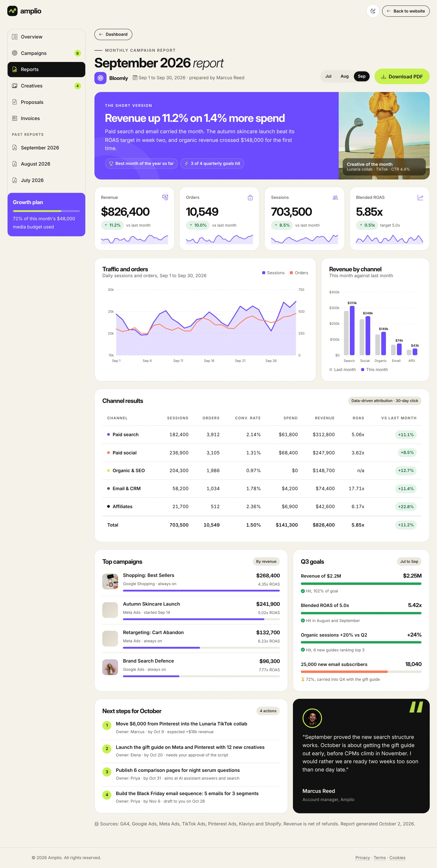This screenshot has width=437, height=868.
Task: Download the report PDF
Action: pos(402,77)
